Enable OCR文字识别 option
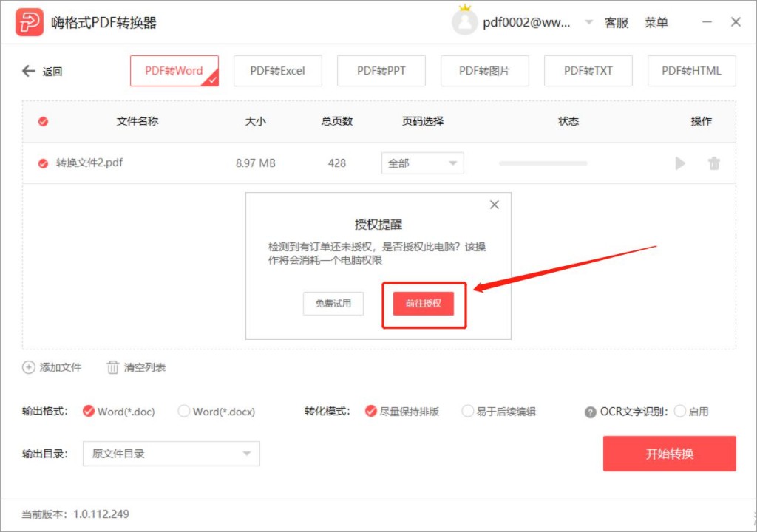This screenshot has height=532, width=757. point(680,411)
